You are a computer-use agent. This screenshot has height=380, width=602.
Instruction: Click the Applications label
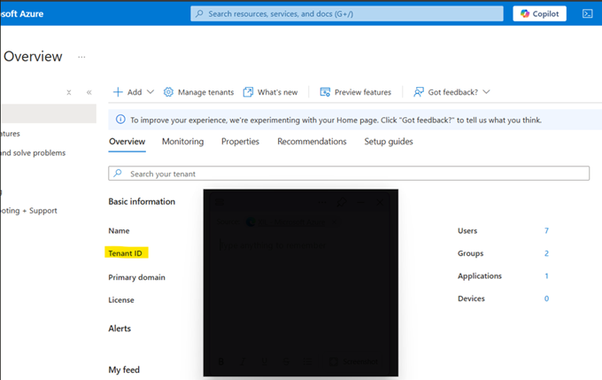[x=480, y=276]
